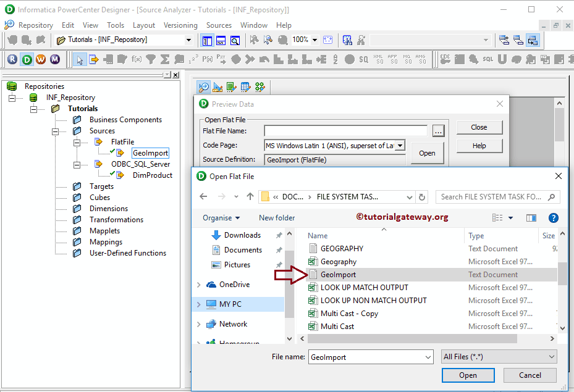Launch Repository Manager via R icon
This screenshot has width=574, height=392.
tap(12, 59)
